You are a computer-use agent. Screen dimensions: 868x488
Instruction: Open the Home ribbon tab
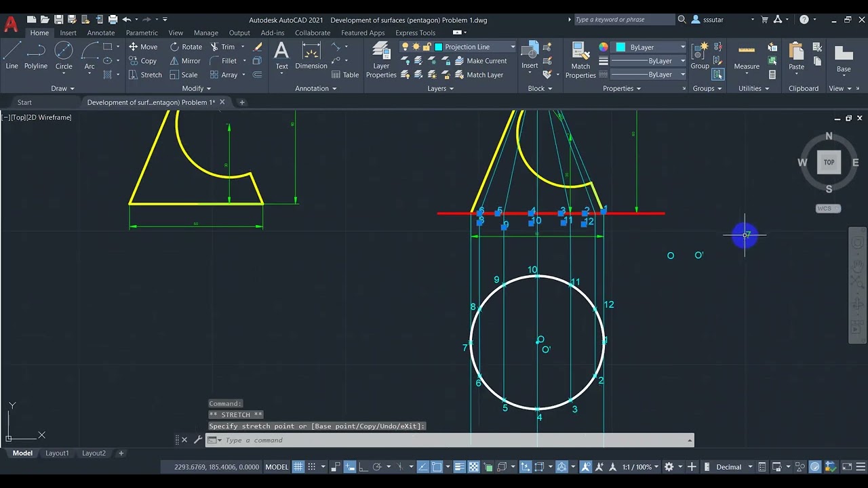click(39, 33)
